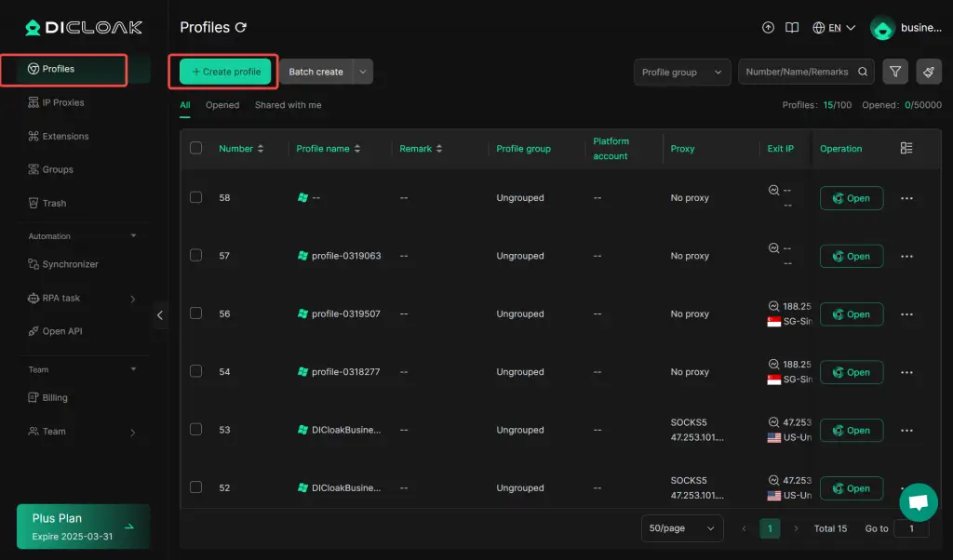
Task: Toggle the select-all checkbox in header
Action: 195,148
